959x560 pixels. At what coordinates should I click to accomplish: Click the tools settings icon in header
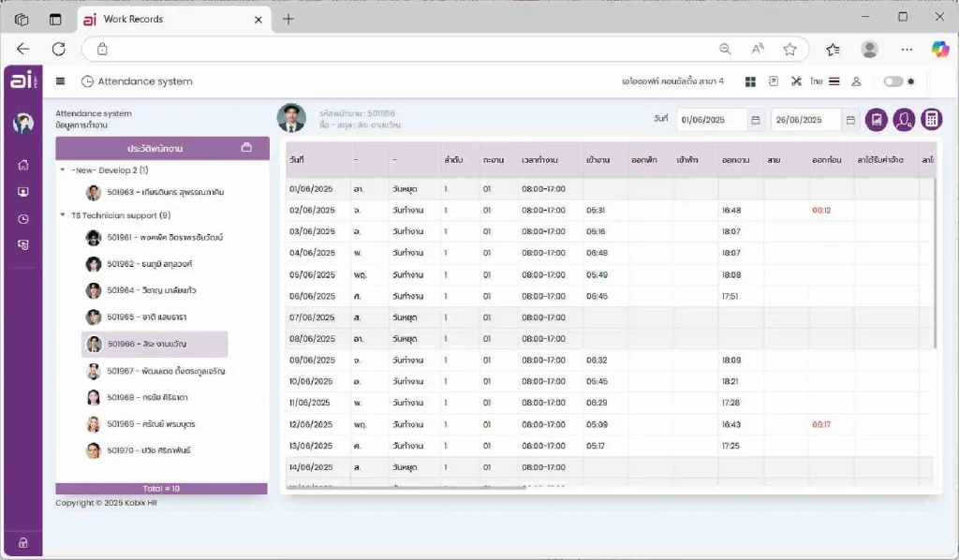(796, 81)
